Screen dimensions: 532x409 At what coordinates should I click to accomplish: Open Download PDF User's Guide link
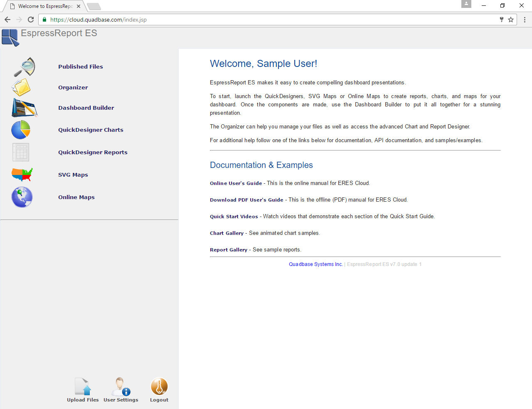coord(246,200)
